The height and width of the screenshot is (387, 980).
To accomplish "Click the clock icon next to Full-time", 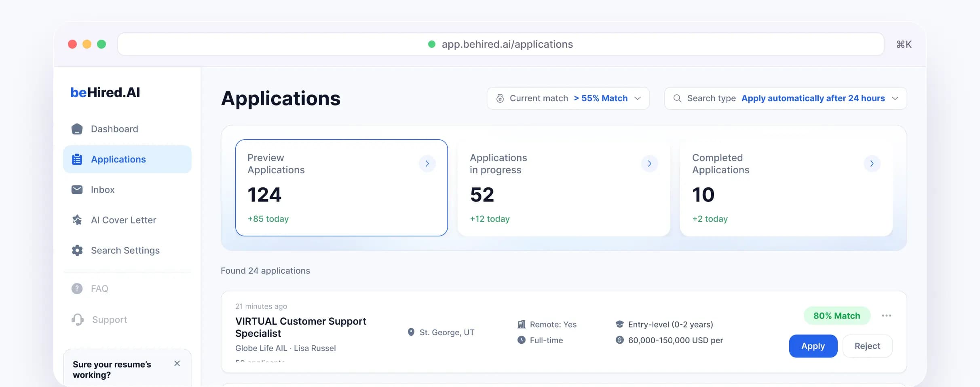I will click(522, 340).
